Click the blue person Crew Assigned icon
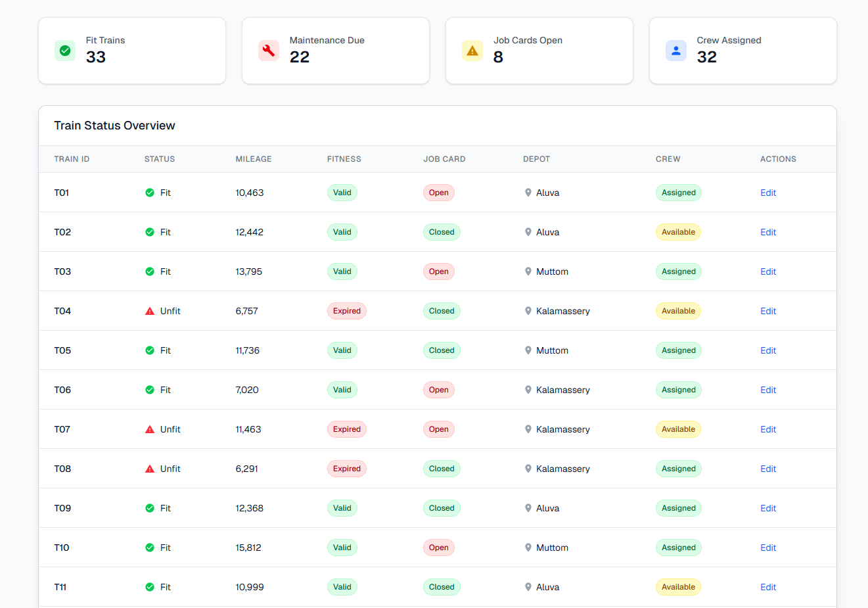This screenshot has height=608, width=868. (676, 51)
